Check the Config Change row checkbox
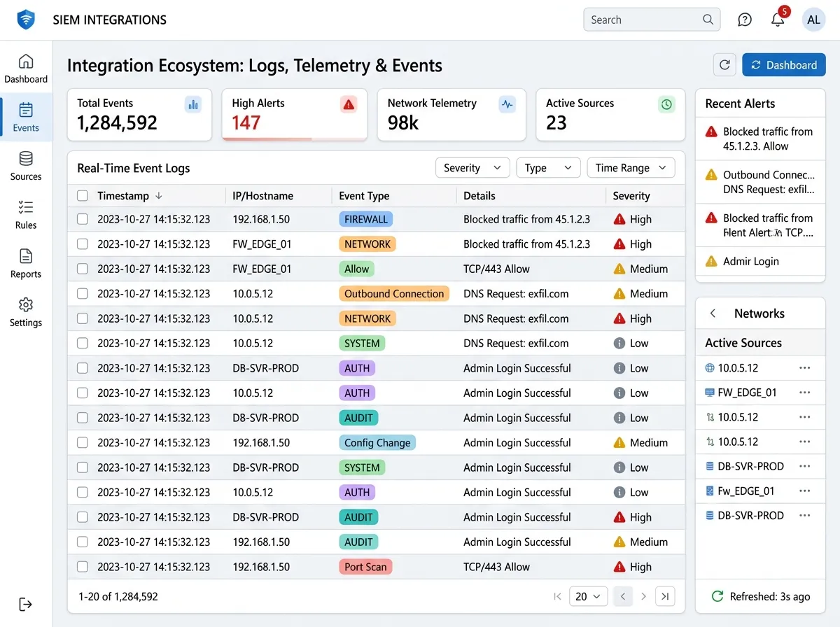The width and height of the screenshot is (840, 627). [83, 443]
